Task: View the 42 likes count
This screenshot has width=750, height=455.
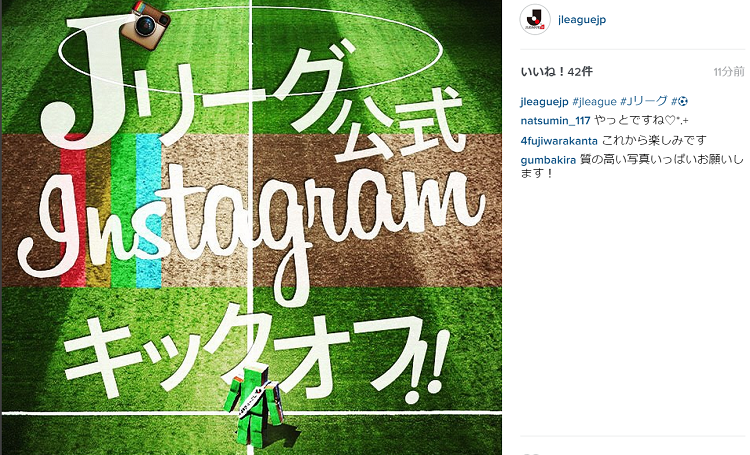Action: click(x=557, y=72)
